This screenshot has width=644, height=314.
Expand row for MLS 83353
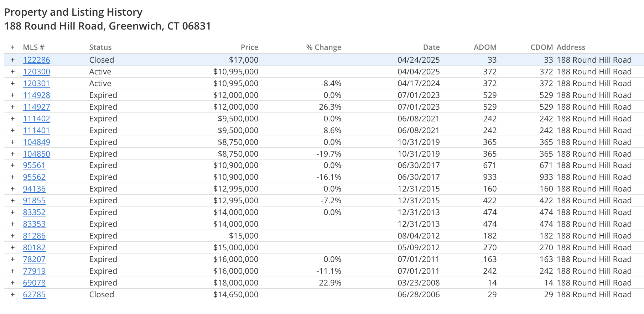click(x=12, y=224)
